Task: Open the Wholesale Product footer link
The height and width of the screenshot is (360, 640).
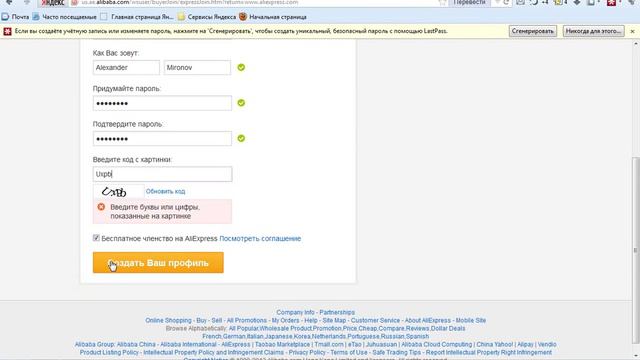Action: pyautogui.click(x=286, y=329)
